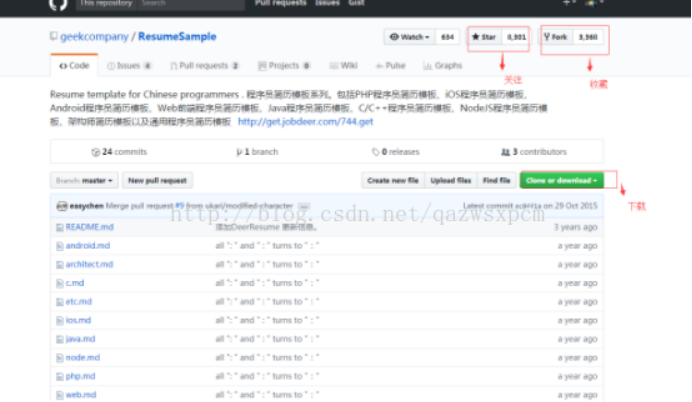Click file icon beside README.md
Image resolution: width=692 pixels, height=402 pixels.
click(x=60, y=228)
